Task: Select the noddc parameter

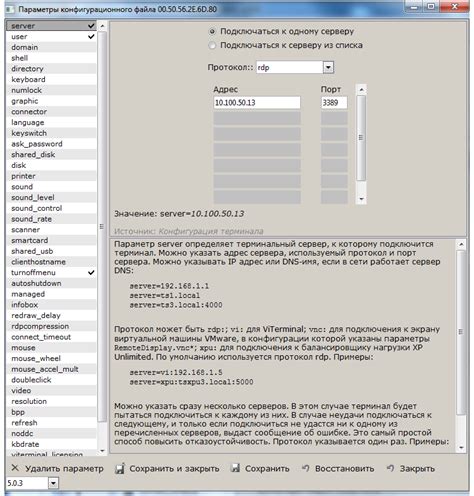Action: click(52, 434)
